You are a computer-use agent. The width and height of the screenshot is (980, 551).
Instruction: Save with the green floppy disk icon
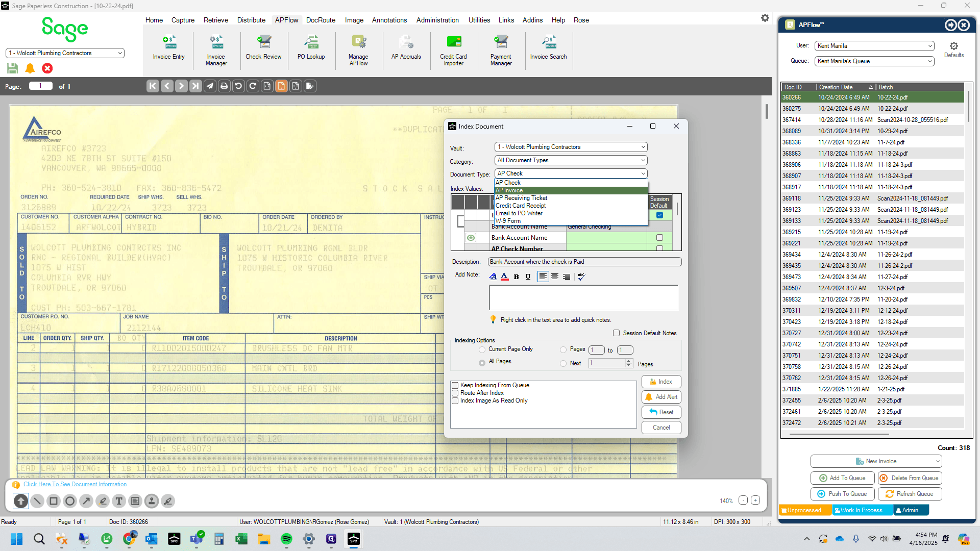(13, 68)
